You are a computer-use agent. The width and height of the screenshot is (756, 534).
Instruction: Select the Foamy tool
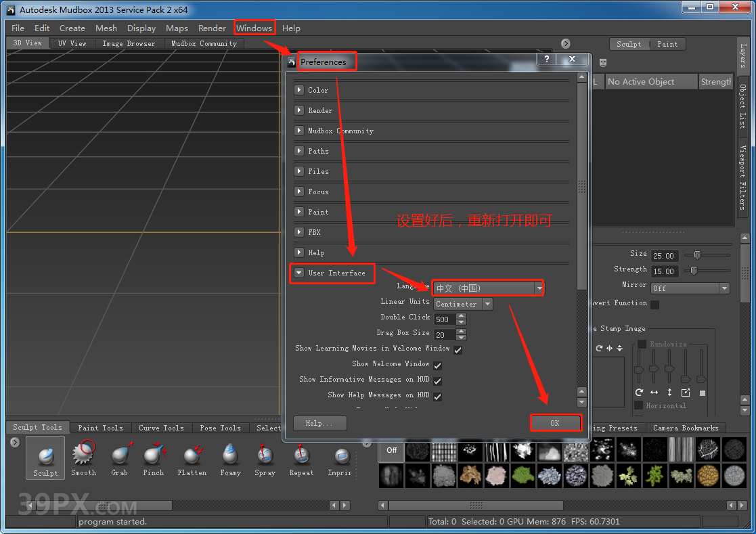coord(230,458)
